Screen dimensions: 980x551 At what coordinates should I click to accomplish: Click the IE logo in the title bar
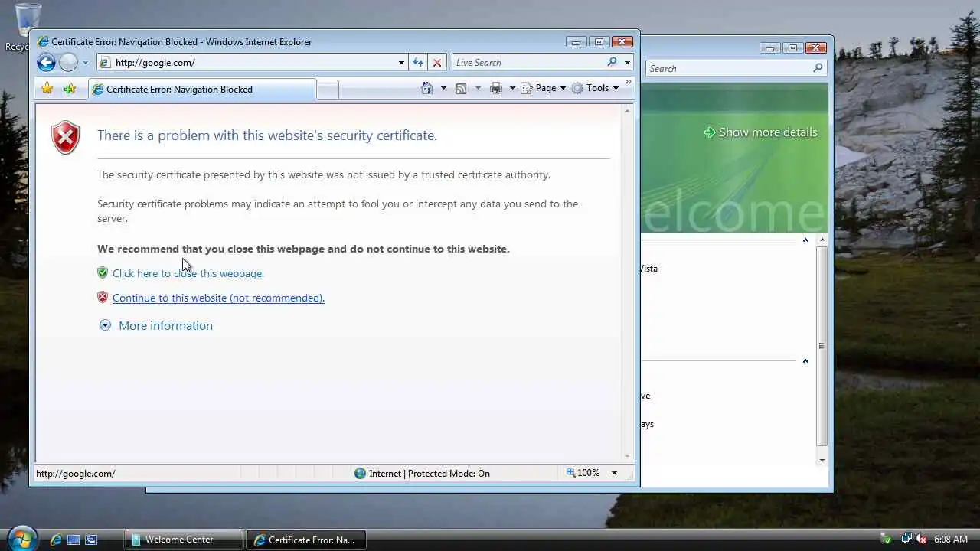43,42
